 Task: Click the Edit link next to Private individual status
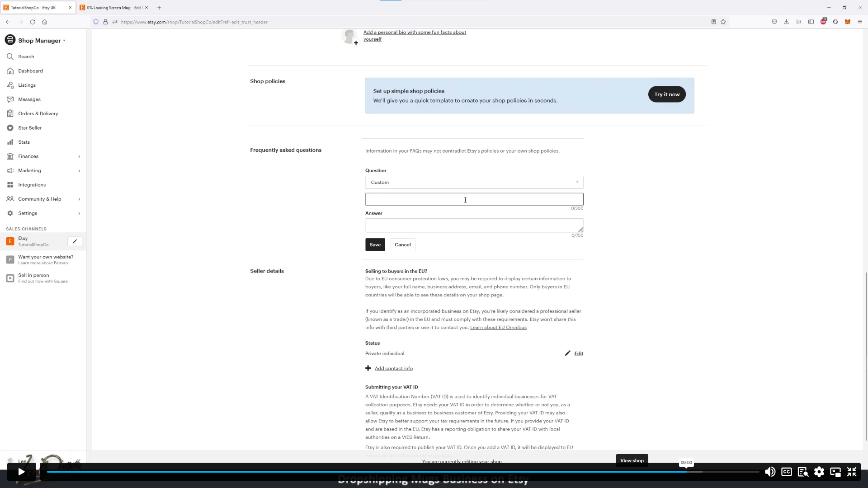point(579,353)
